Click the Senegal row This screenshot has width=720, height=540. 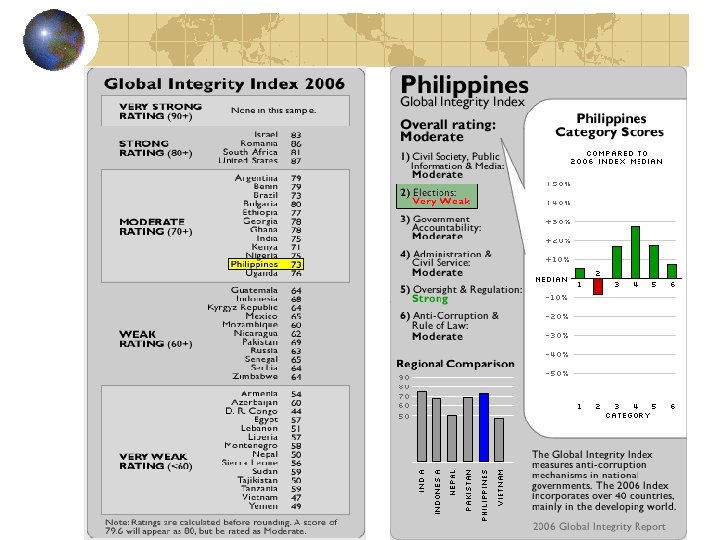click(x=273, y=360)
